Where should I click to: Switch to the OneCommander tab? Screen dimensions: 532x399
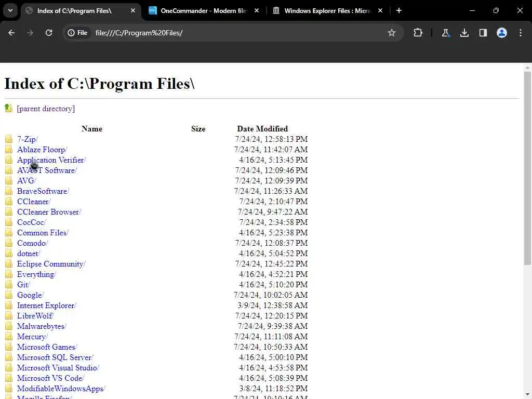click(204, 10)
